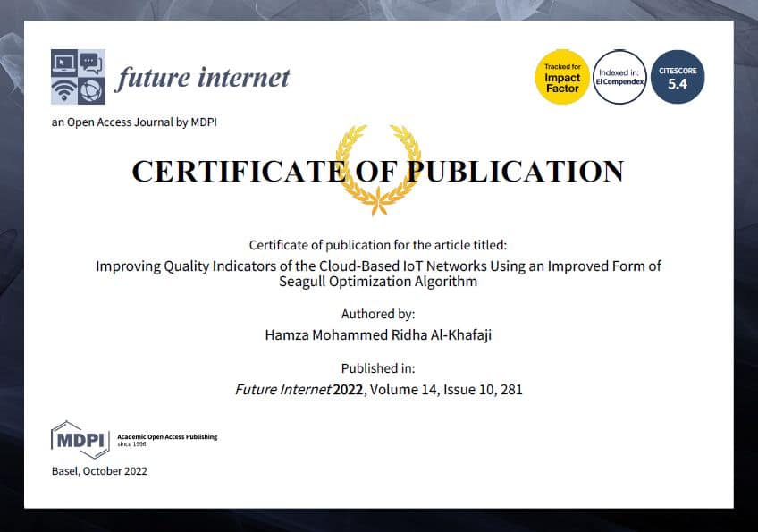The height and width of the screenshot is (532, 758).
Task: Click the golden laurel wreath emblem
Action: click(378, 170)
